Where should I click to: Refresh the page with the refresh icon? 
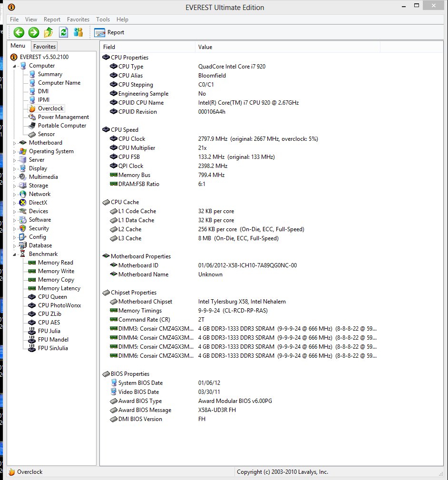(63, 32)
